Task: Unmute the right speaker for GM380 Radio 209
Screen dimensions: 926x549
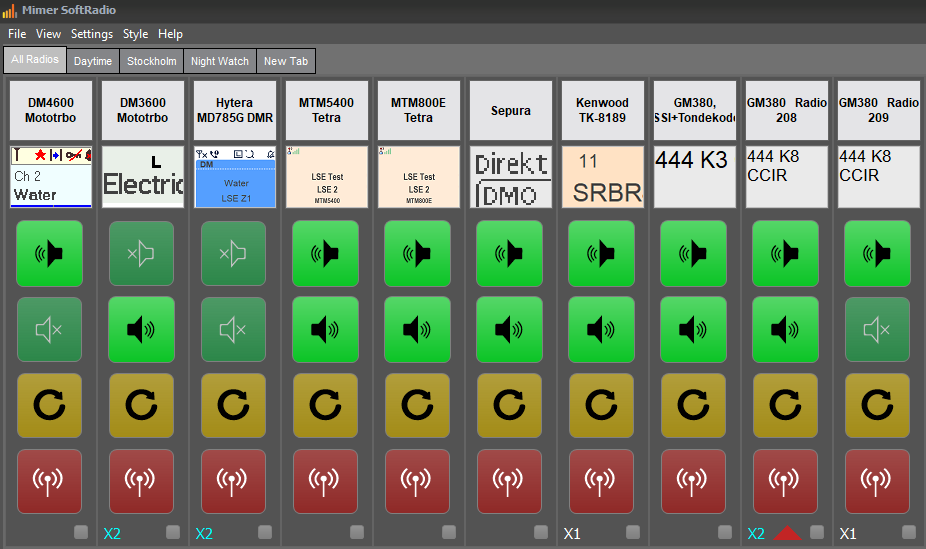Action: coord(877,330)
